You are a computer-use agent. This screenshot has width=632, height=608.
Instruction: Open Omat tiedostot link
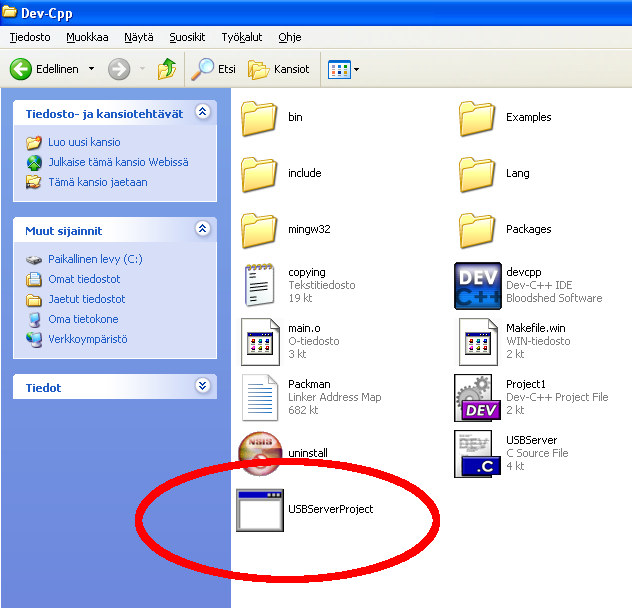pyautogui.click(x=84, y=279)
